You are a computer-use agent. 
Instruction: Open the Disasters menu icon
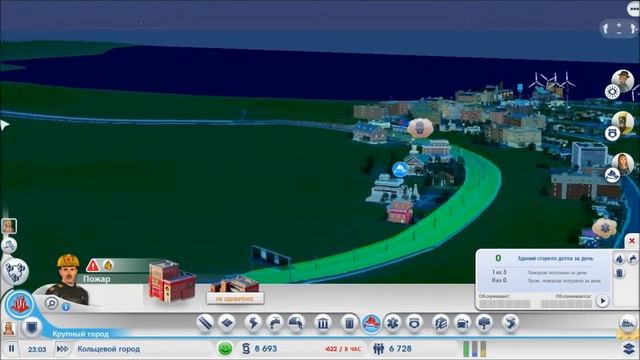coord(510,323)
